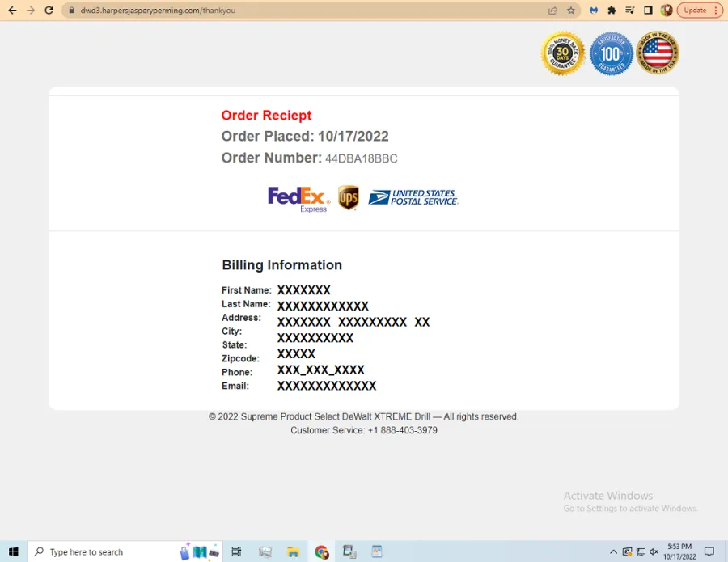Click the United States Postal Service logo

pos(413,197)
